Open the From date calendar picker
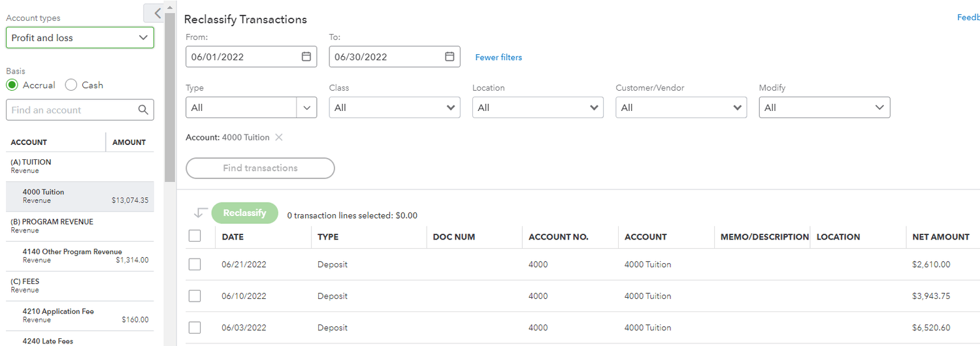Image resolution: width=980 pixels, height=346 pixels. pyautogui.click(x=306, y=57)
